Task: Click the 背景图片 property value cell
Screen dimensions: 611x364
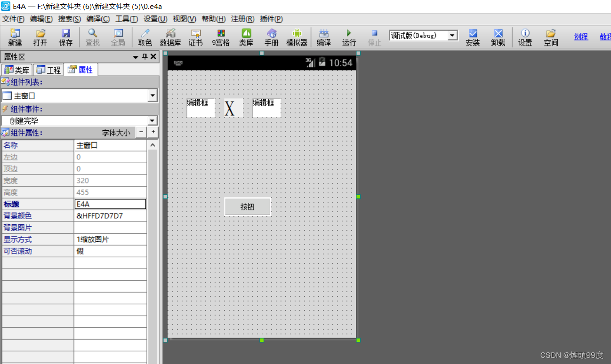Action: click(x=110, y=228)
